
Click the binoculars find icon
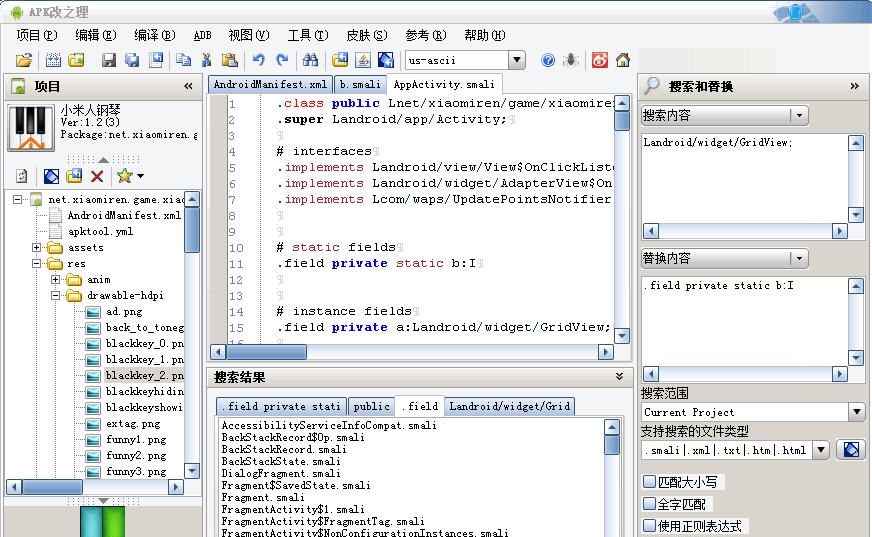pyautogui.click(x=310, y=60)
